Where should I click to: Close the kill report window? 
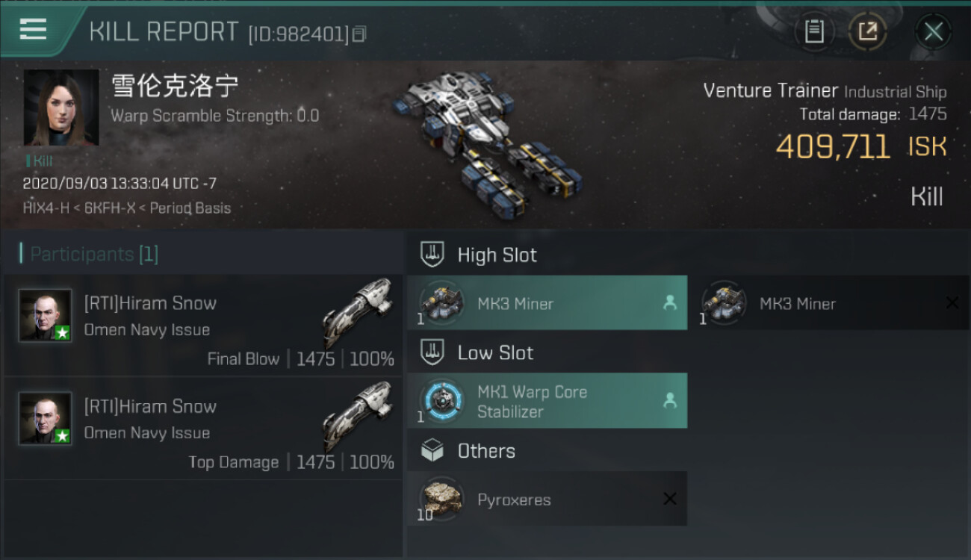point(933,31)
